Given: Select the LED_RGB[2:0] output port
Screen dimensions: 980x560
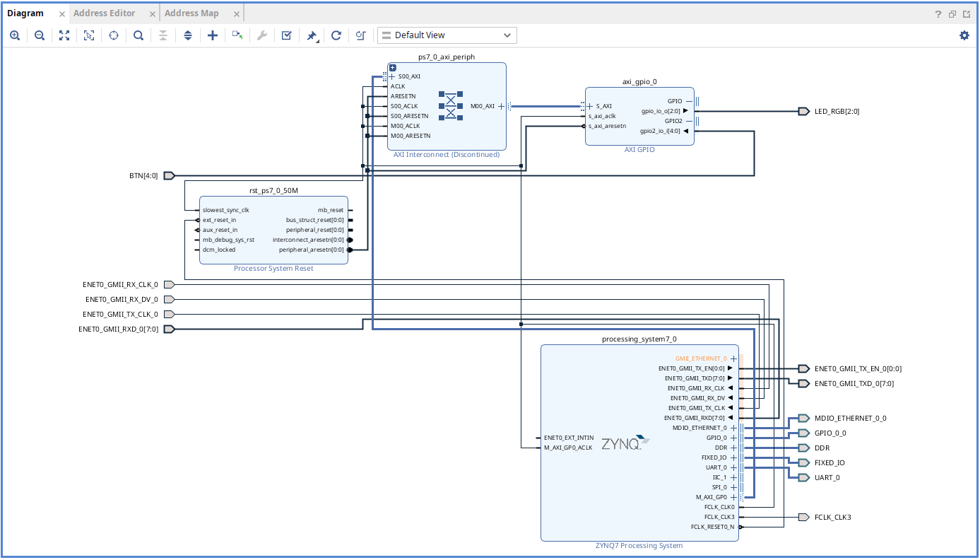Looking at the screenshot, I should [803, 111].
